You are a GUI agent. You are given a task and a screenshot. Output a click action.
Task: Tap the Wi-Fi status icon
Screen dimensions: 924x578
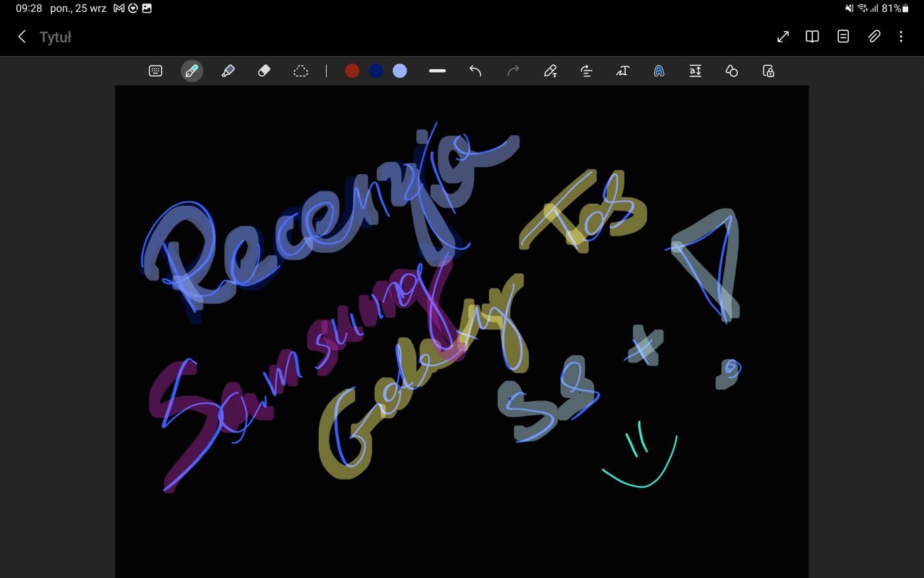[862, 8]
